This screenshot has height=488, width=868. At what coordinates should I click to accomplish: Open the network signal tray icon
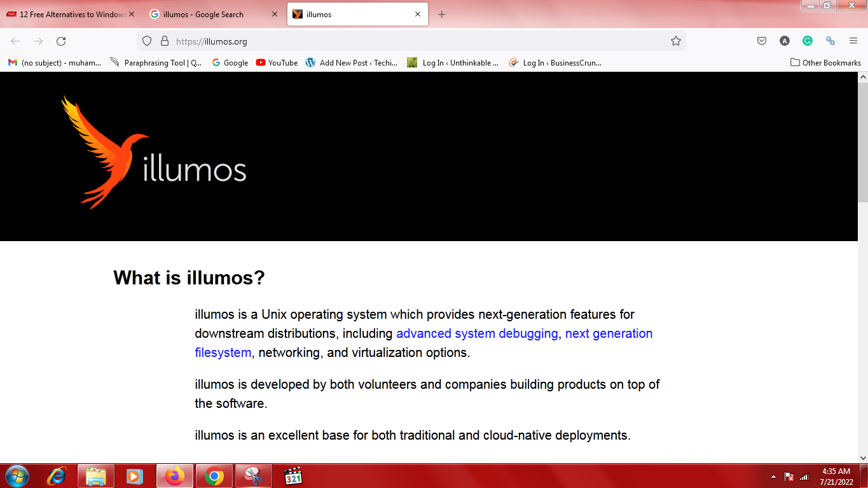[804, 477]
